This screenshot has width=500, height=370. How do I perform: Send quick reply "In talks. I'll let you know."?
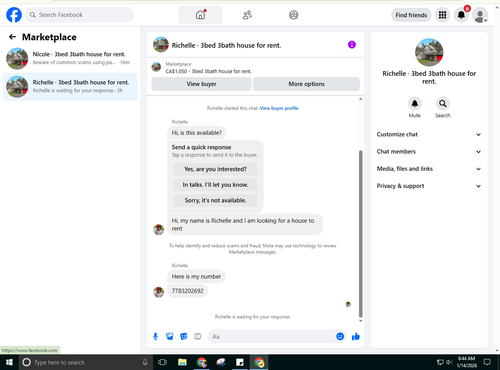[215, 185]
